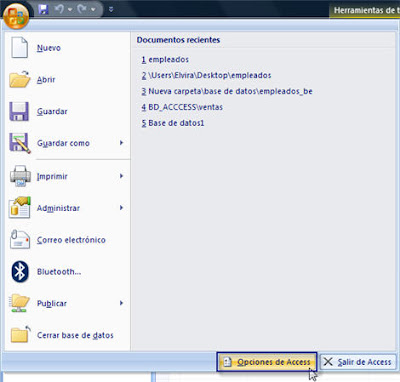Image resolution: width=400 pixels, height=382 pixels.
Task: Click the floppy disk Guardar icon
Action: 19,111
